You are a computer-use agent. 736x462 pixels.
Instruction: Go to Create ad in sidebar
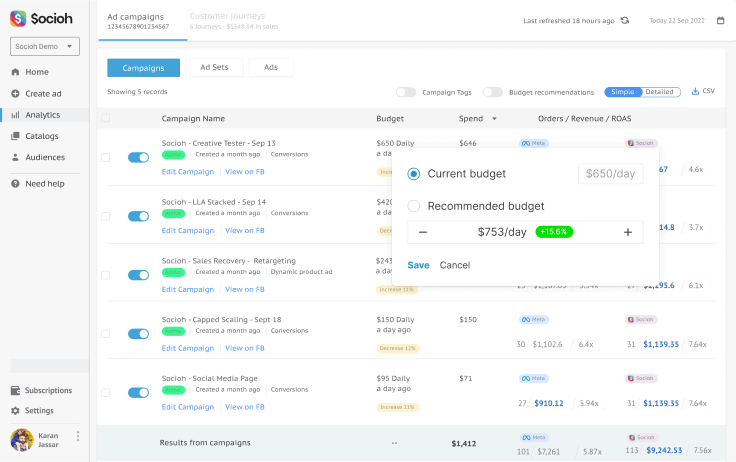(43, 93)
